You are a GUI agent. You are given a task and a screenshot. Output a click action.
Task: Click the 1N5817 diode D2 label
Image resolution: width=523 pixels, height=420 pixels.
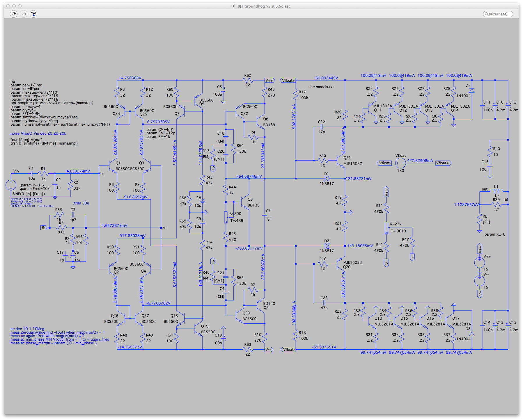tap(327, 251)
